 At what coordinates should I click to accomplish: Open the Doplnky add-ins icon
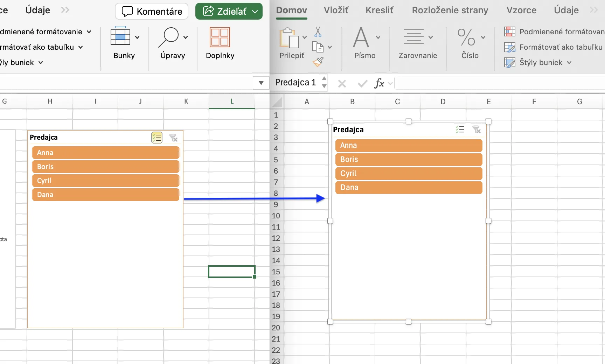click(x=220, y=37)
